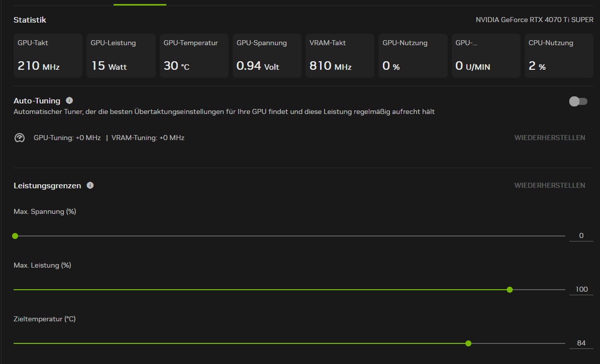Click the Max. Leistung slider handle
Viewport: 600px width, 364px height.
[510, 290]
